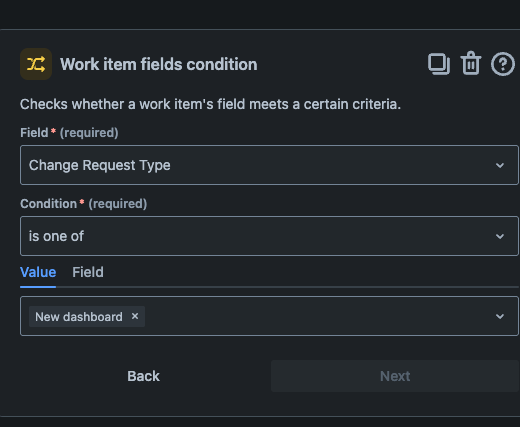
Task: Duplicate this condition with the copy icon
Action: point(439,64)
